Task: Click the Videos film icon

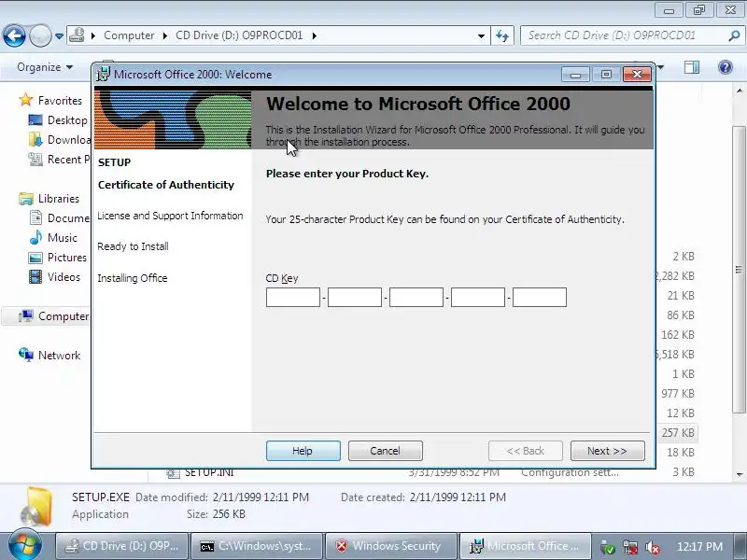Action: (35, 276)
